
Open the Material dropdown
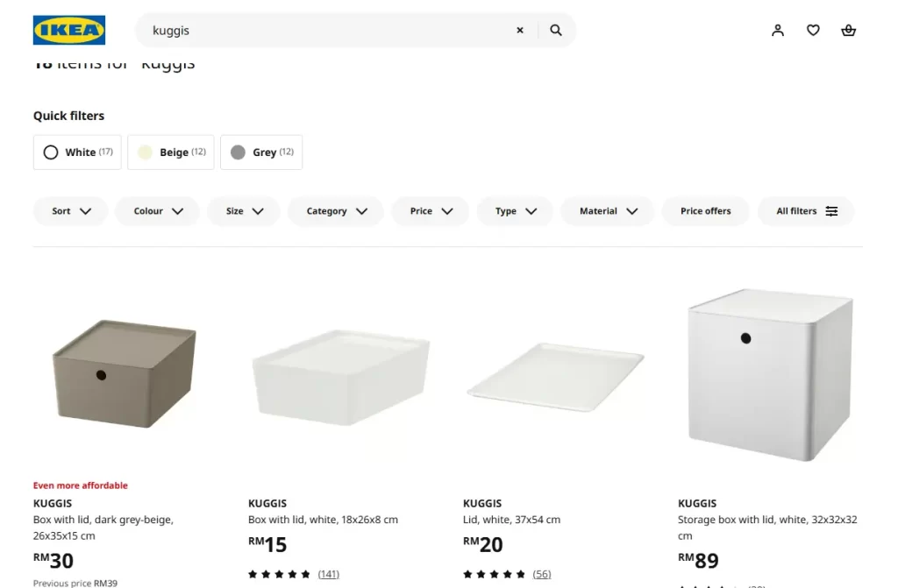tap(606, 210)
